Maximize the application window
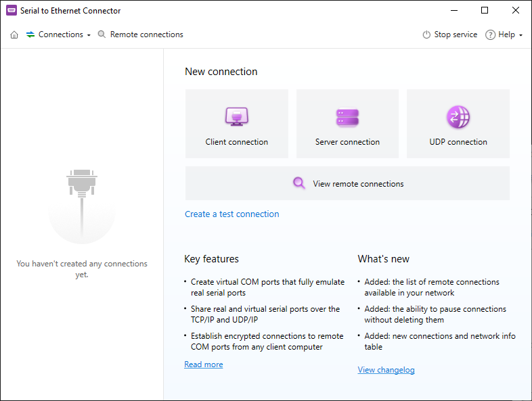This screenshot has height=401, width=532. point(485,11)
